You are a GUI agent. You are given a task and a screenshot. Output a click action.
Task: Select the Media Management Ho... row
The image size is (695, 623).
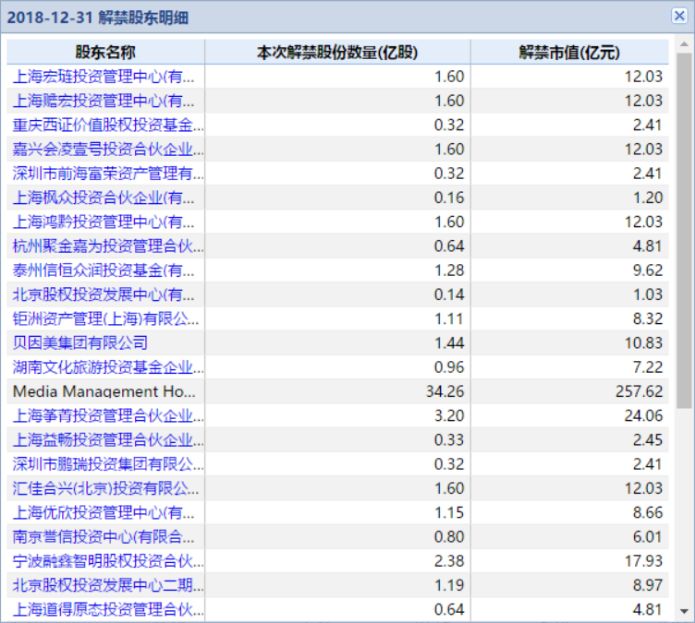click(x=337, y=391)
